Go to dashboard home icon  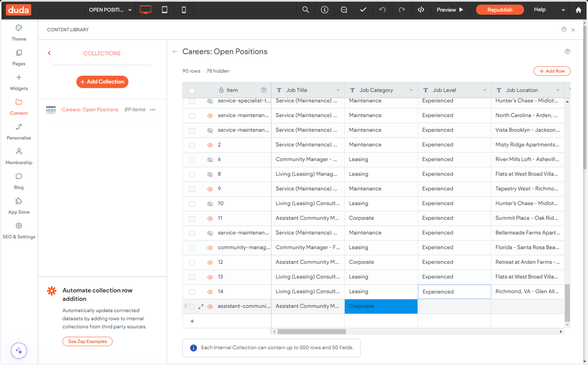[578, 10]
